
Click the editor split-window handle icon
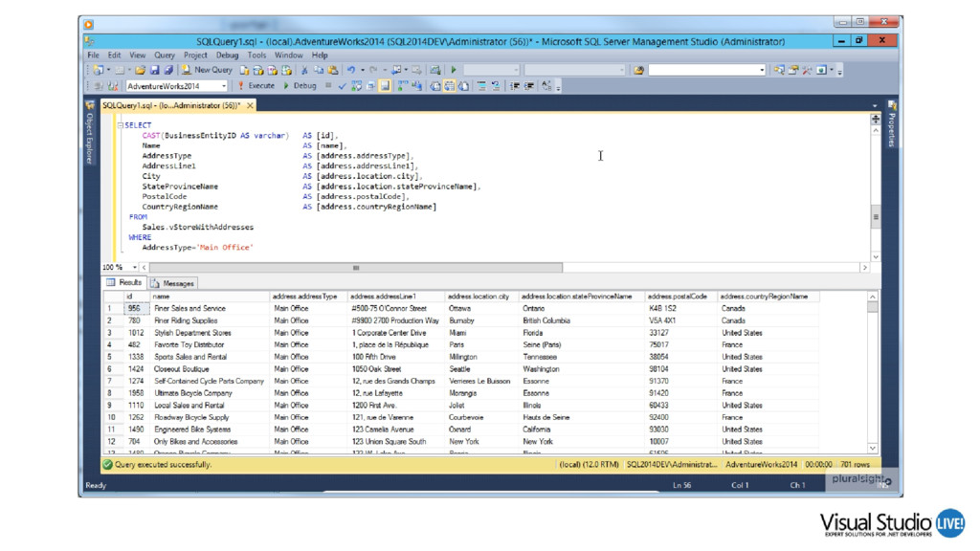[x=876, y=119]
